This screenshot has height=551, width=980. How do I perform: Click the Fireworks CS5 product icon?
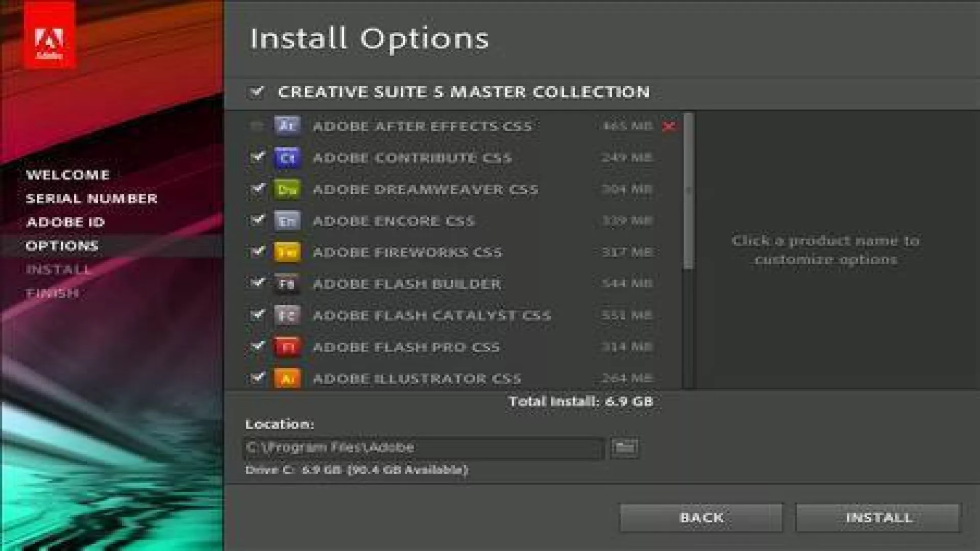tap(287, 252)
